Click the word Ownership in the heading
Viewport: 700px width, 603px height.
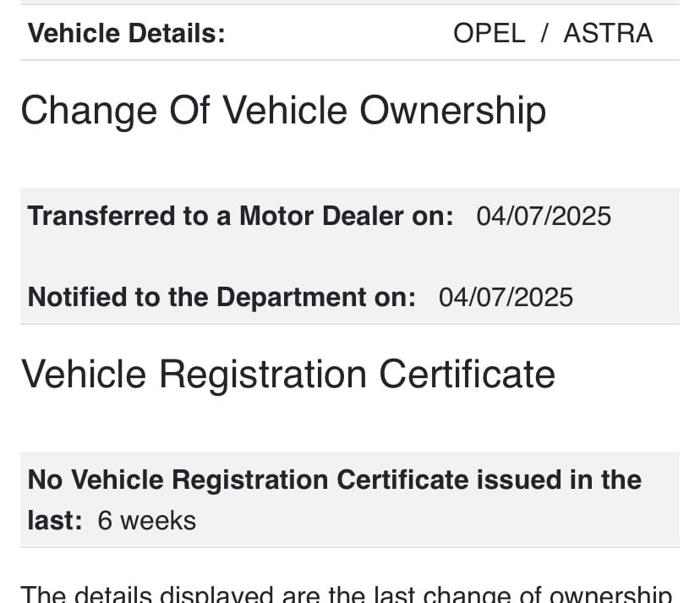point(452,111)
